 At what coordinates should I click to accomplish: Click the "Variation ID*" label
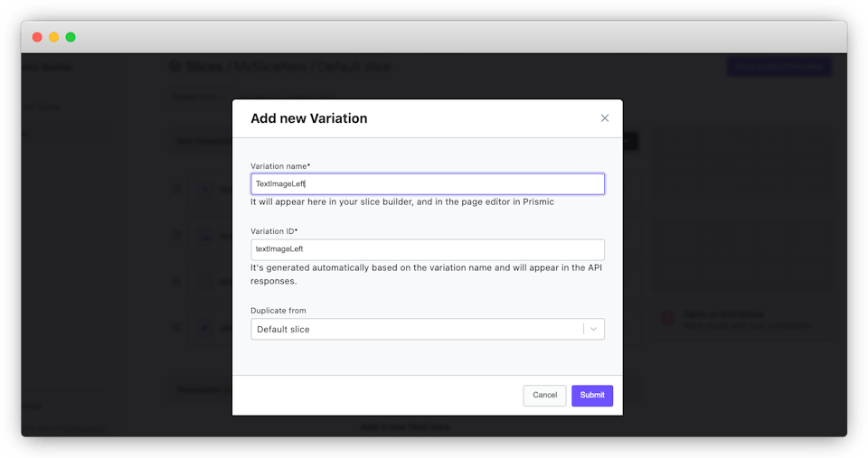[x=274, y=231]
